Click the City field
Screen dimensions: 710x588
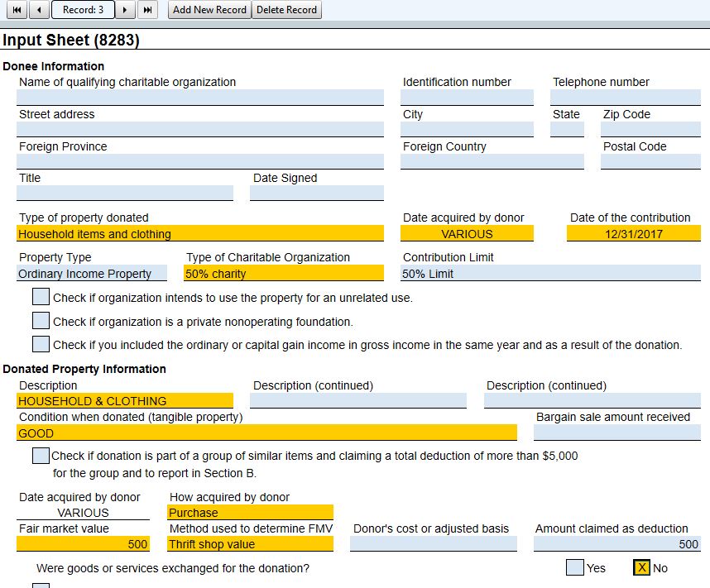(467, 129)
